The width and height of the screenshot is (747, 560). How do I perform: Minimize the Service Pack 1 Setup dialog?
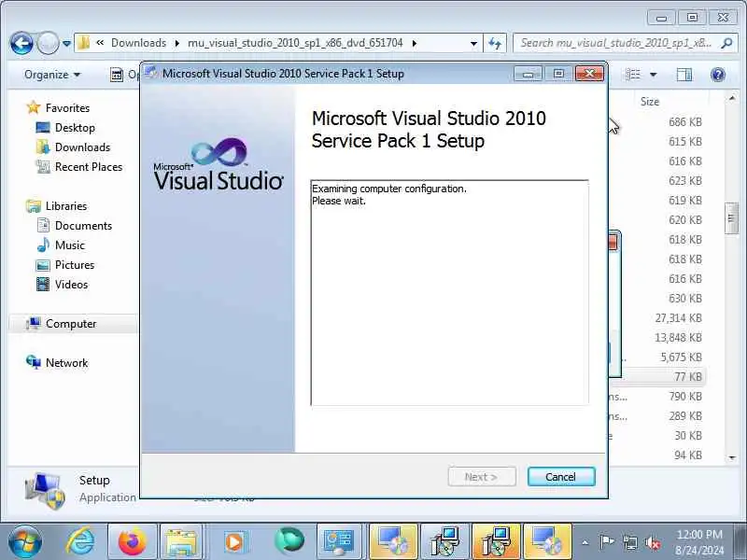tap(528, 74)
